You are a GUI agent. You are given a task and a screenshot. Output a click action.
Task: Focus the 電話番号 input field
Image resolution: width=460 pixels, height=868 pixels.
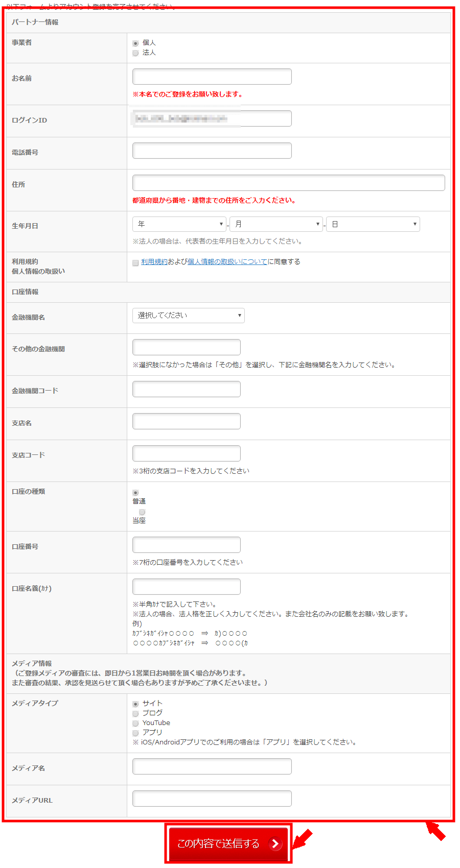click(212, 151)
